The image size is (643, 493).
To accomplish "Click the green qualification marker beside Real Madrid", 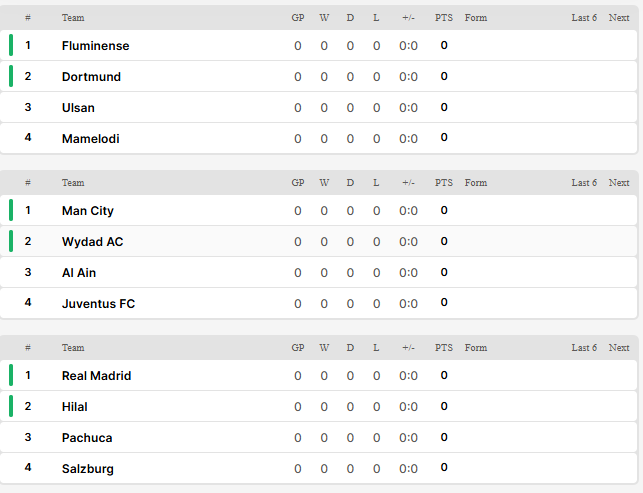I will coord(11,375).
